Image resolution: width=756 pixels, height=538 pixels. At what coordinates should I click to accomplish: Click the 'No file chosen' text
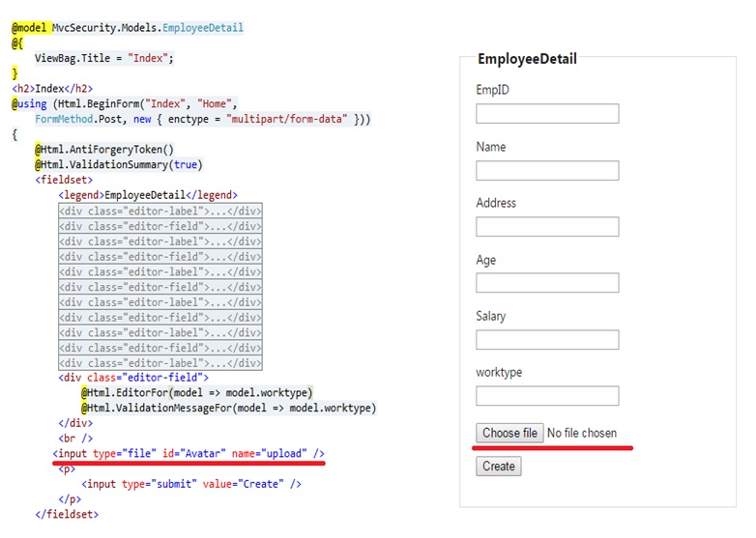[x=582, y=433]
